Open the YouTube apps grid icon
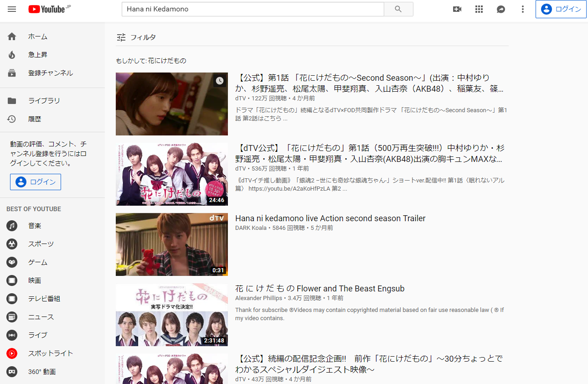Screen dimensions: 588x384 tap(479, 9)
